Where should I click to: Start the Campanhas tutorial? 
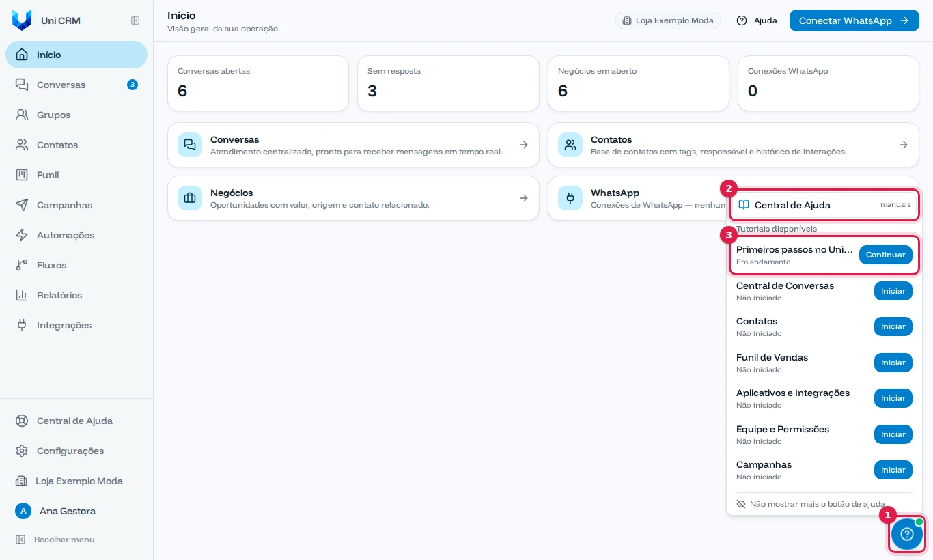pos(893,470)
